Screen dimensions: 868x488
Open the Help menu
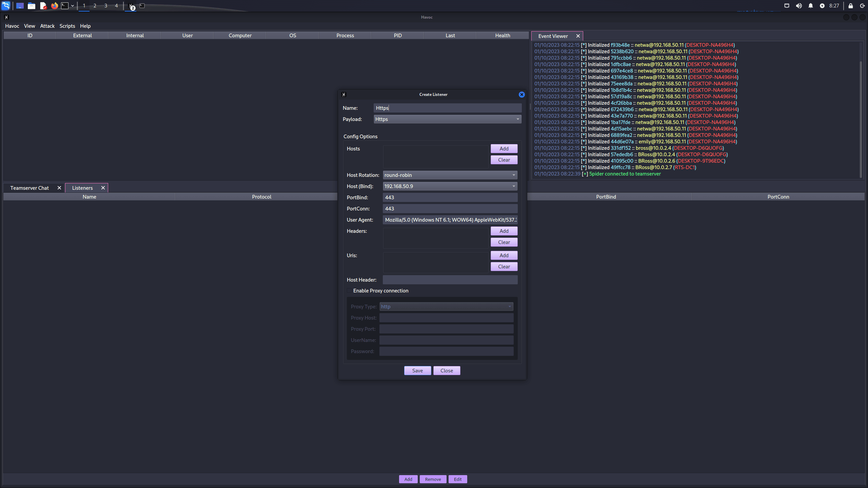click(x=85, y=26)
